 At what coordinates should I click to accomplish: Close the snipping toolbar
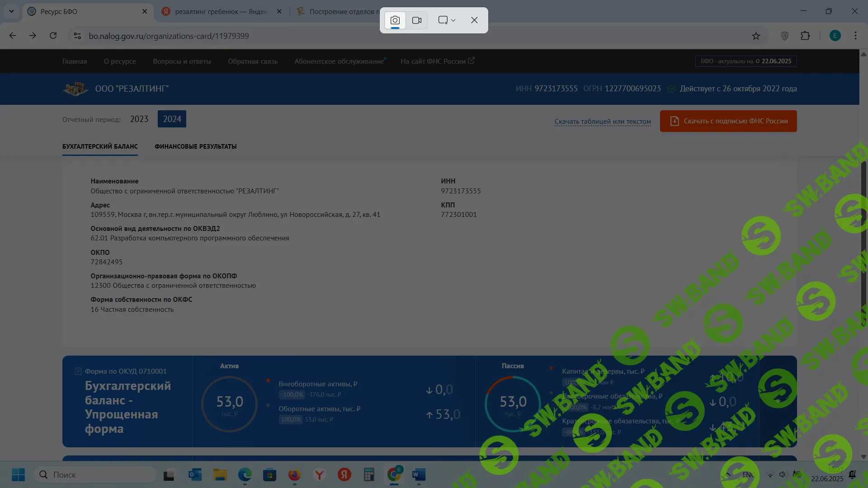click(x=474, y=20)
